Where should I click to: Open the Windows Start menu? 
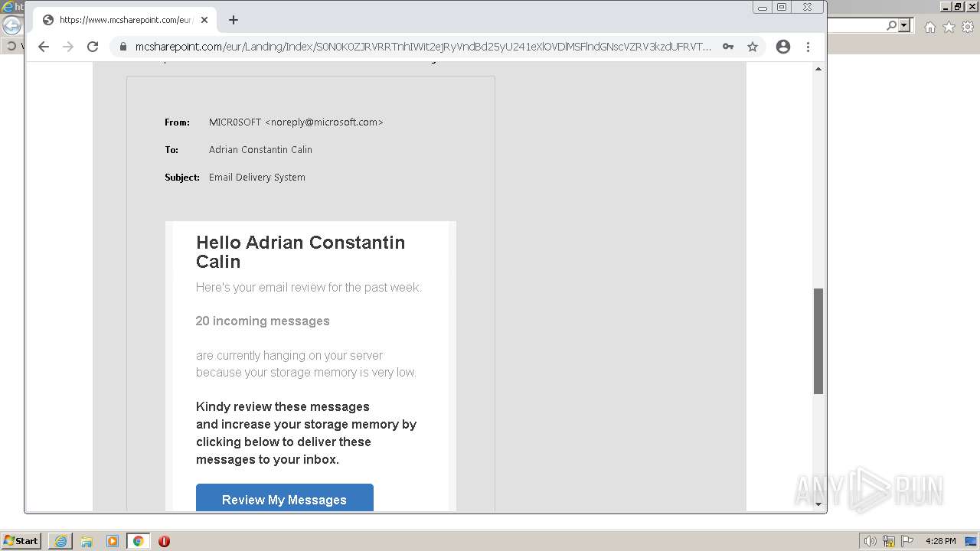point(21,540)
